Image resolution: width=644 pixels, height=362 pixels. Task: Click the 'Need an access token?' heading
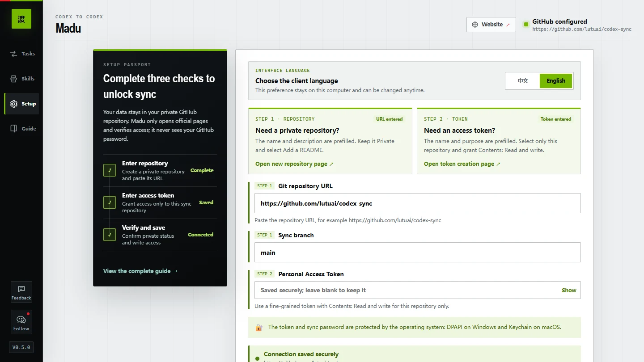459,130
